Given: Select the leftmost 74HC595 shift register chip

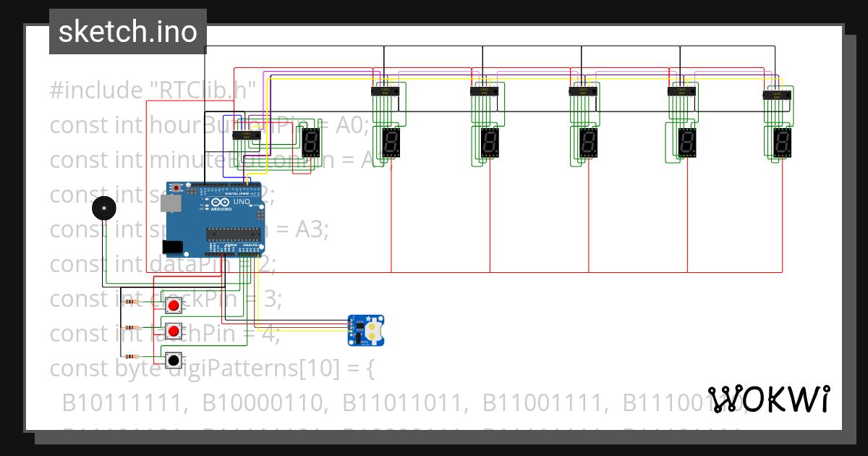Looking at the screenshot, I should click(x=246, y=135).
